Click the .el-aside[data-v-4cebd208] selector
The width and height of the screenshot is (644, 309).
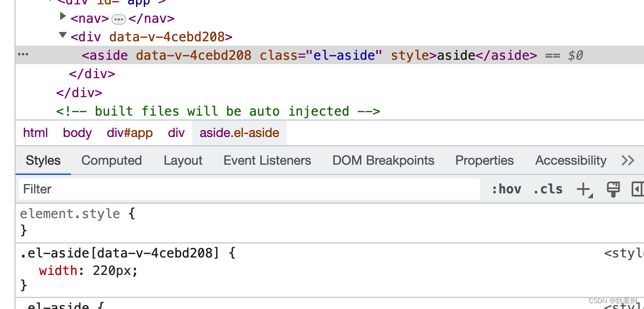[119, 253]
